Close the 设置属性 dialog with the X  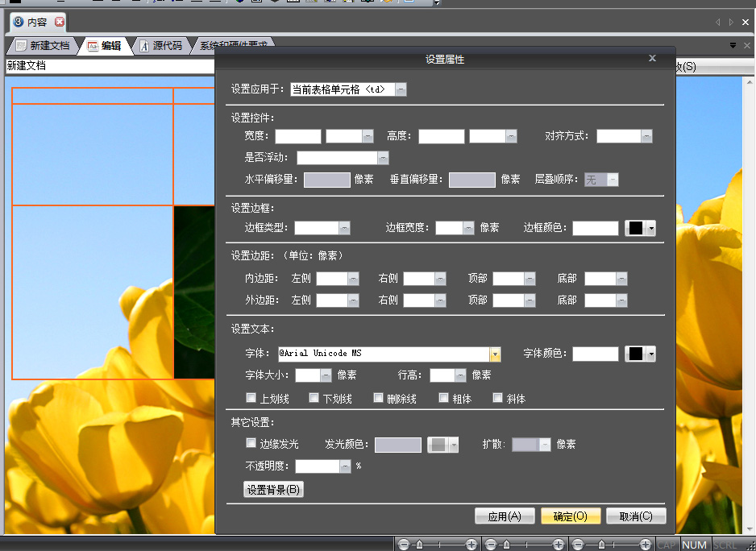point(652,58)
